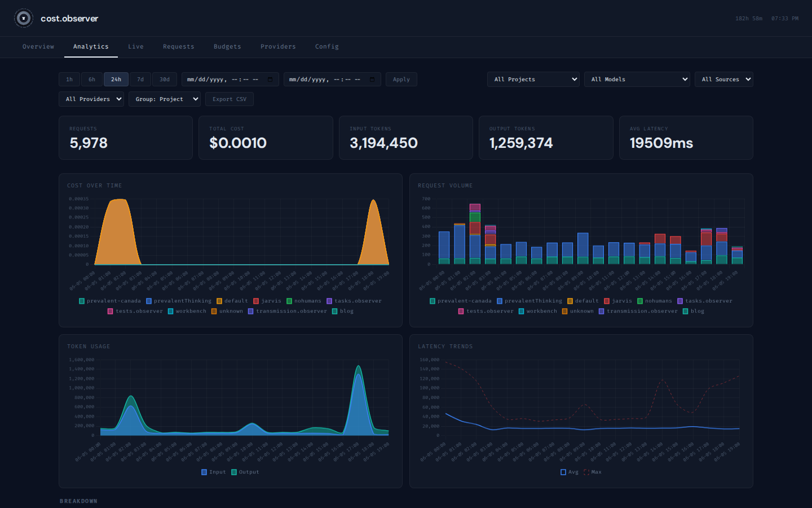Toggle Input series in Token Usage legend
Viewport: 812px width, 508px height.
point(214,472)
